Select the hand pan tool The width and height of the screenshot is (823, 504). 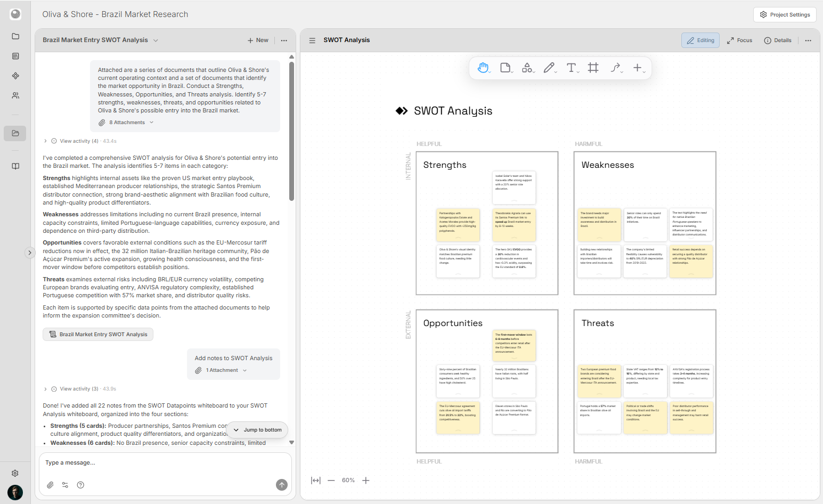pyautogui.click(x=483, y=68)
